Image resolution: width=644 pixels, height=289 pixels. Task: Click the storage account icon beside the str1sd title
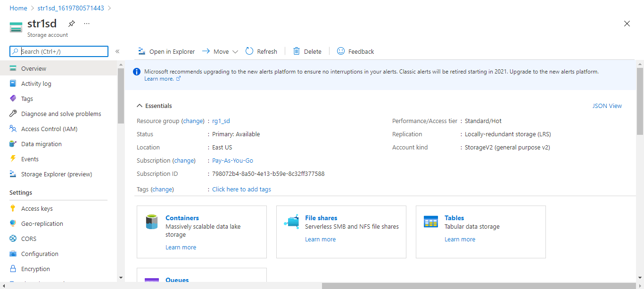pos(16,27)
